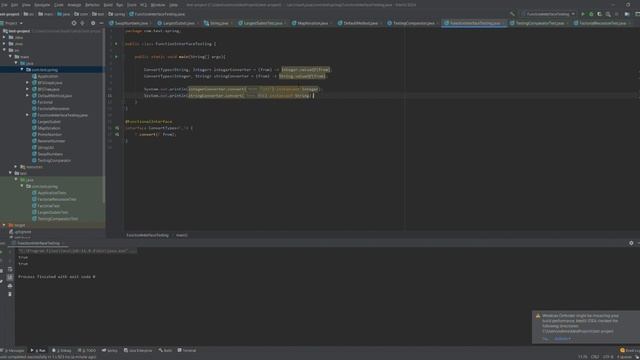The image size is (640, 360).
Task: Open the File menu
Action: pyautogui.click(x=4, y=5)
